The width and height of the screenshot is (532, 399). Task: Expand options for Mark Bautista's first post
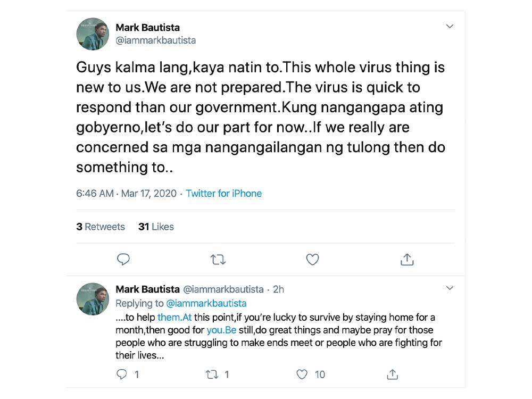click(450, 26)
